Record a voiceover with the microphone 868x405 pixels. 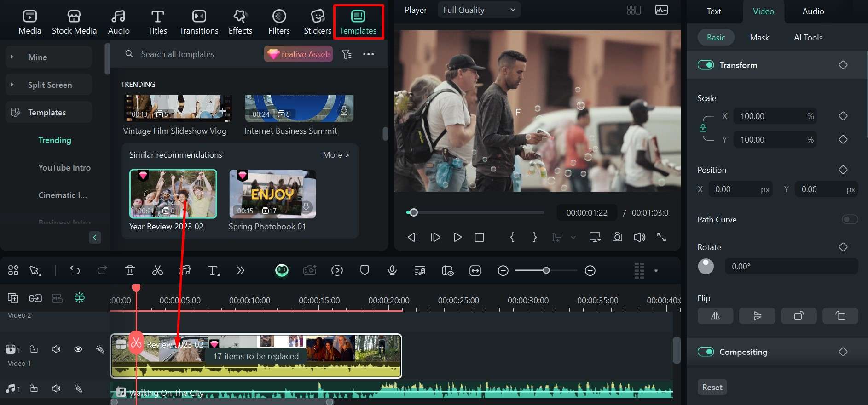(392, 270)
